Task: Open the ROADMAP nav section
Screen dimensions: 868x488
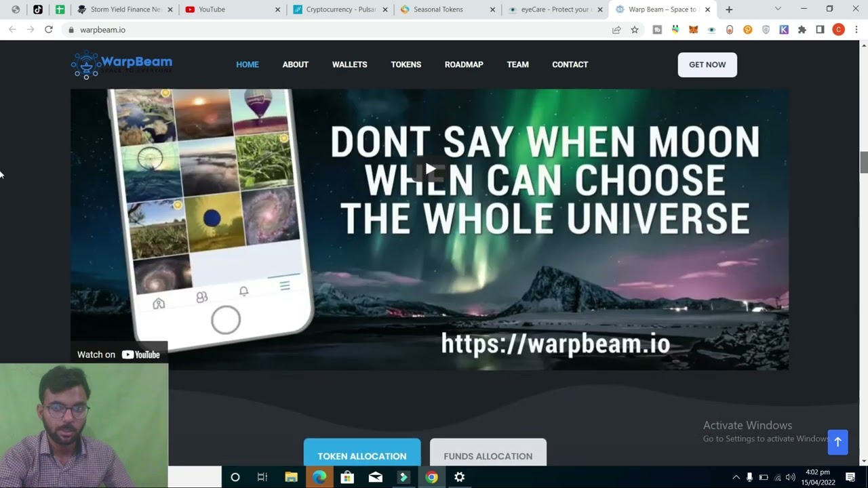Action: click(464, 64)
